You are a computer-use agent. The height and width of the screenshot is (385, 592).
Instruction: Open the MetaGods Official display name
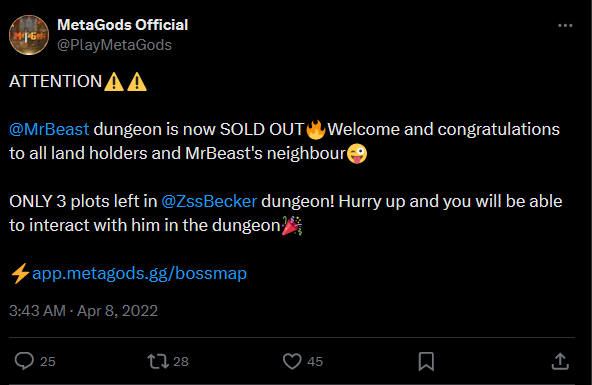click(122, 25)
